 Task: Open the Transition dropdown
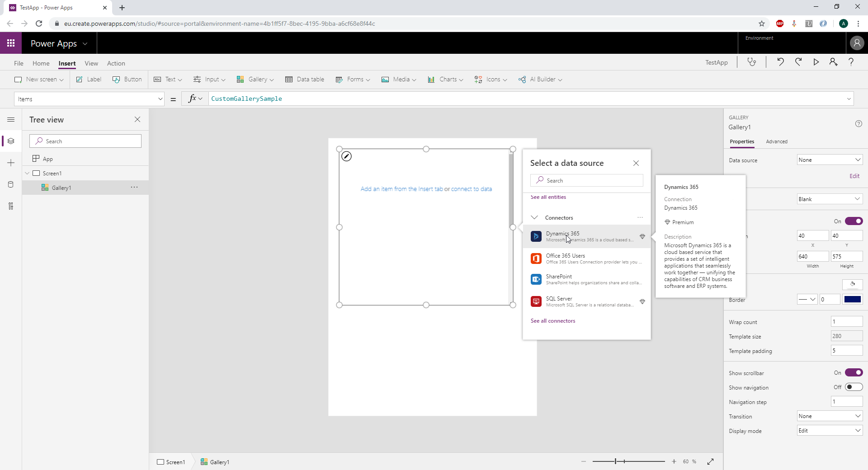[830, 416]
